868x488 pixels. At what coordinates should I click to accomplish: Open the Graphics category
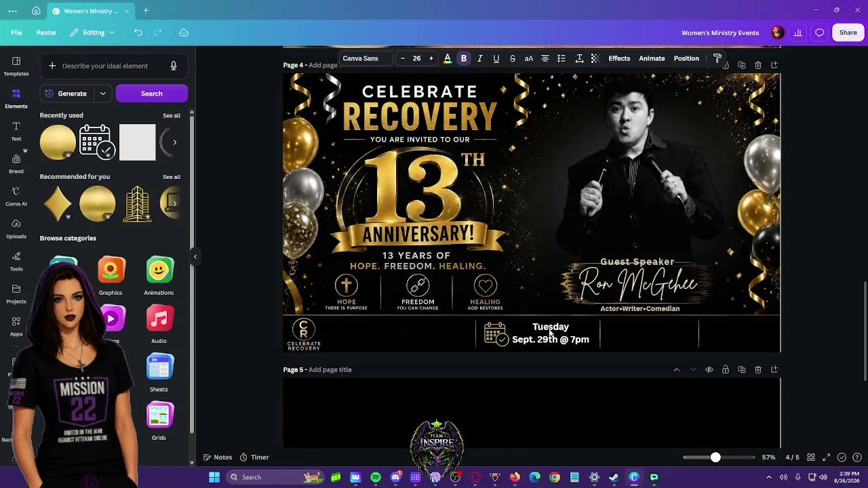tap(111, 276)
